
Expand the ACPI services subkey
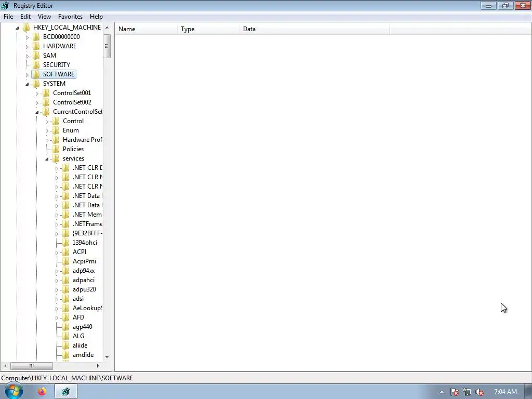(57, 252)
